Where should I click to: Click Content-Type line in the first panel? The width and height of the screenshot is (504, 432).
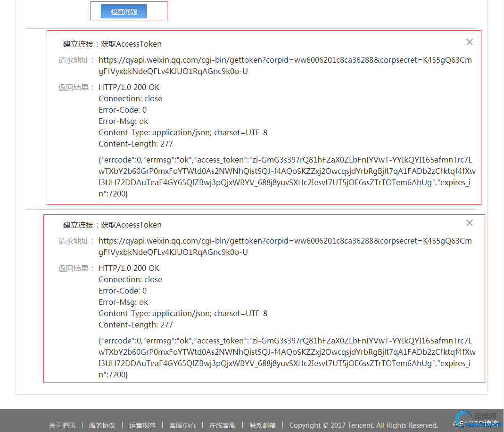[183, 133]
